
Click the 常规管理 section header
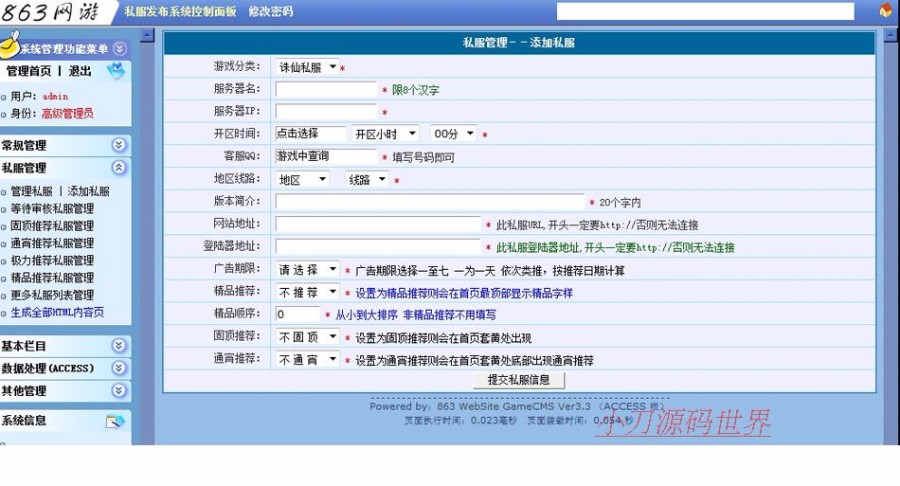(64, 145)
